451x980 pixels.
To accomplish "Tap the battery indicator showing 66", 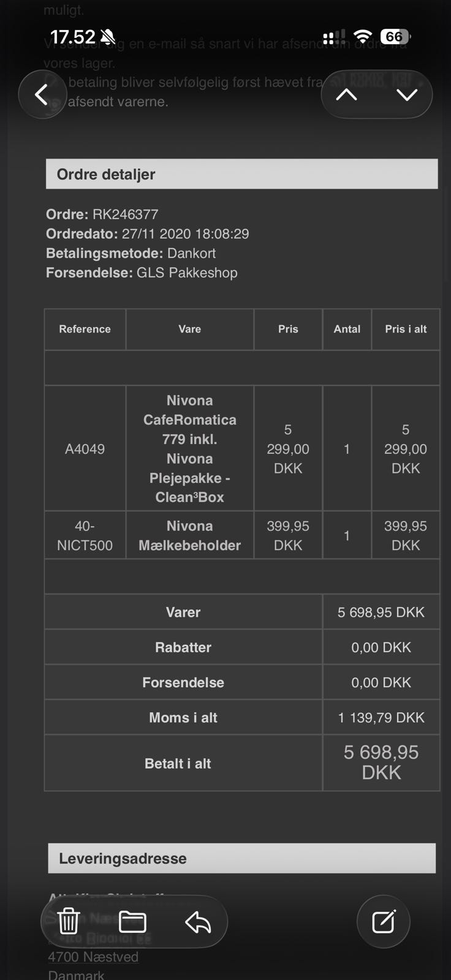I will 395,37.
